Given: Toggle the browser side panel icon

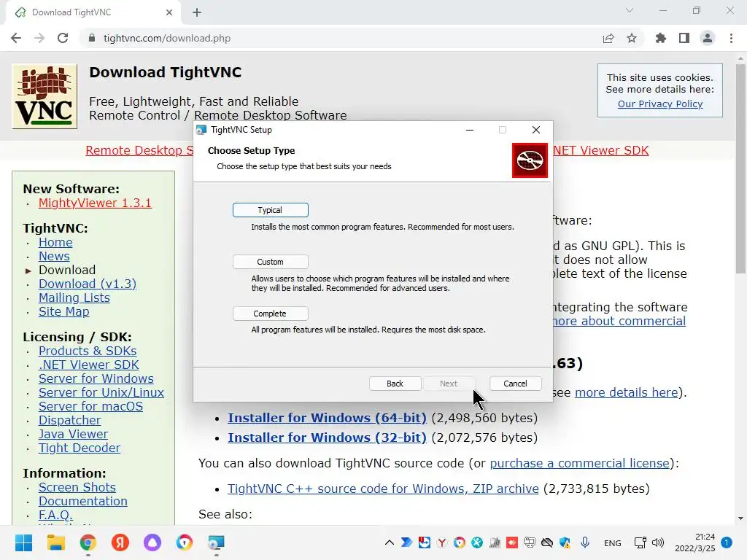Looking at the screenshot, I should pos(684,38).
